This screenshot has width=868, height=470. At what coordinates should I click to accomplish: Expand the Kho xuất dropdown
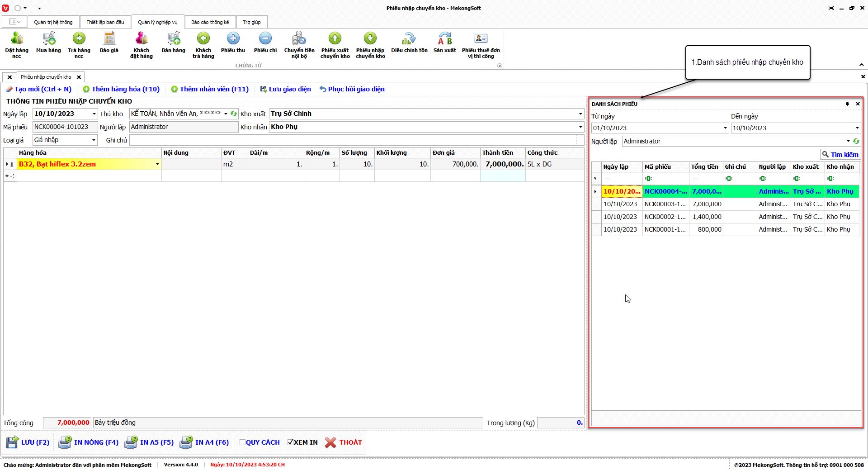point(580,114)
